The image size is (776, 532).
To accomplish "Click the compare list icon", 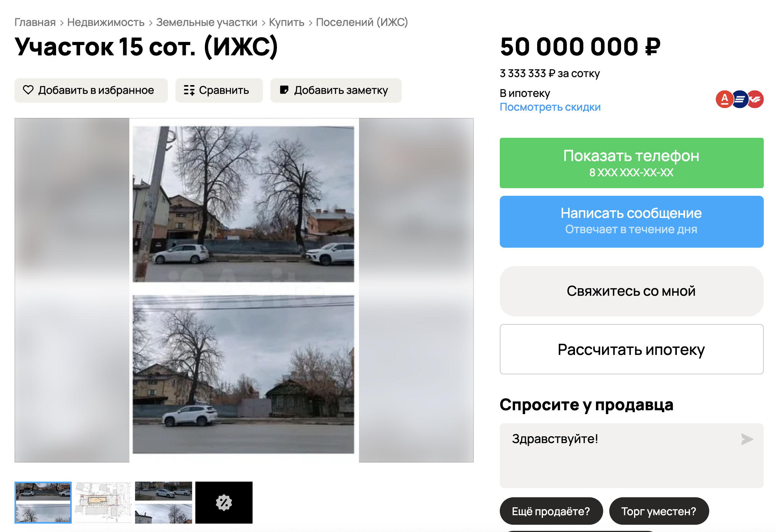I will (x=189, y=90).
